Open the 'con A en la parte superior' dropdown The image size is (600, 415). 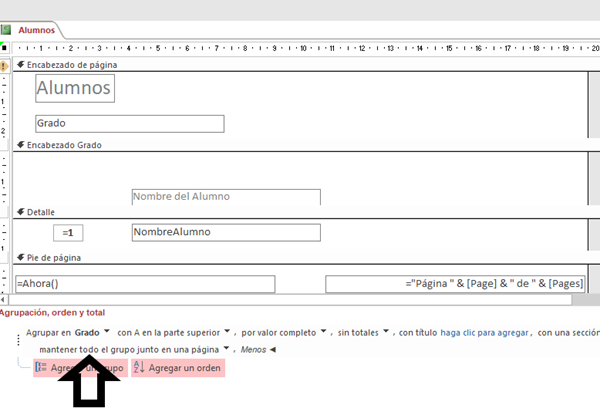[227, 332]
